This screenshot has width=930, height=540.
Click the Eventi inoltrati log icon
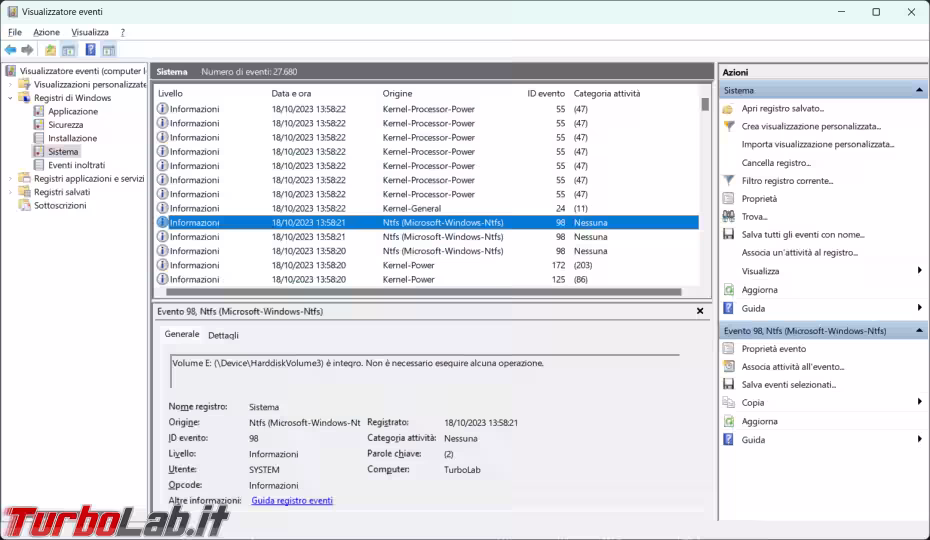pos(39,165)
